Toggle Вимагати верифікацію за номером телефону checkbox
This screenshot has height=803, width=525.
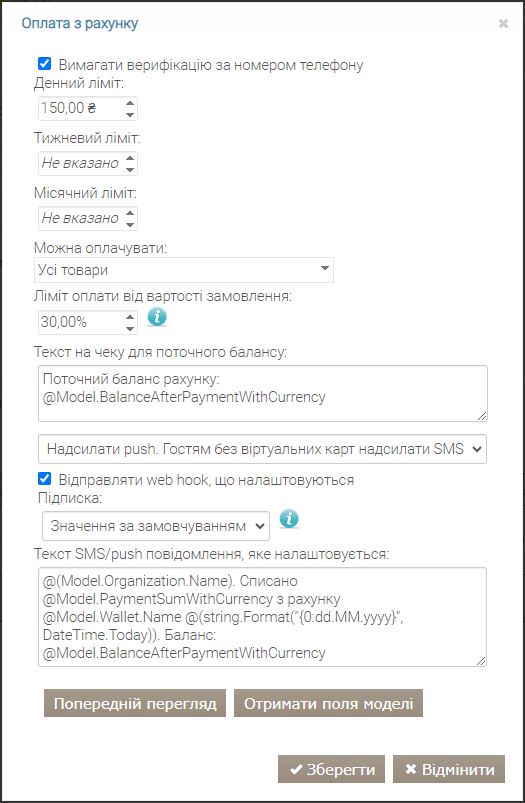[45, 64]
